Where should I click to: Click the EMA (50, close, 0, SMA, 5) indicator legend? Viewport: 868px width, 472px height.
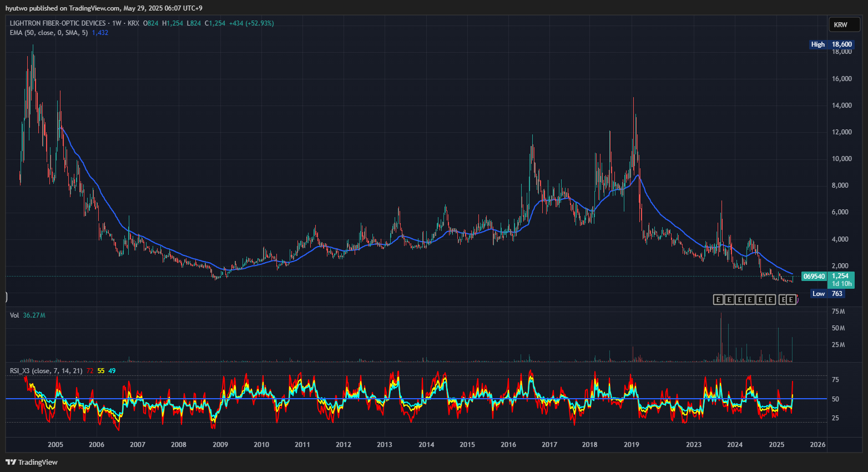[x=49, y=33]
